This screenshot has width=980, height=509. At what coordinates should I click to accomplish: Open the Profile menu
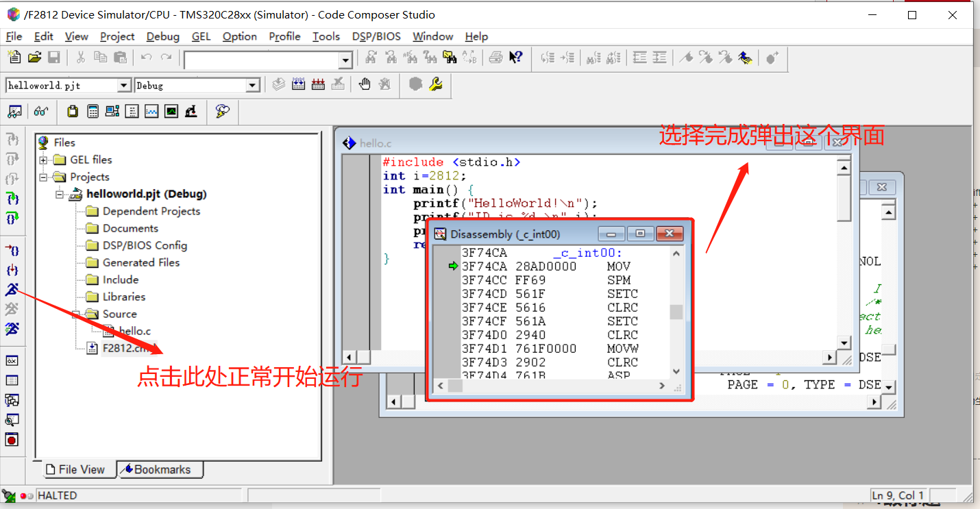click(284, 36)
